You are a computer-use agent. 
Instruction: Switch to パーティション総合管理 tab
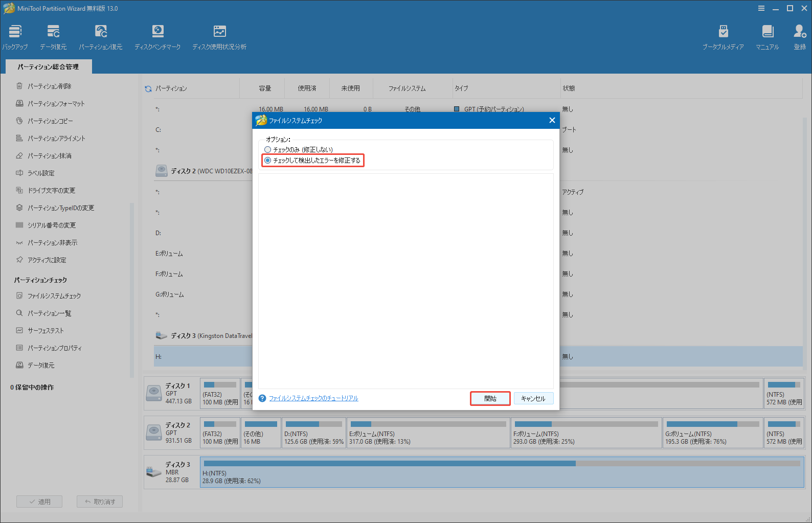[48, 67]
